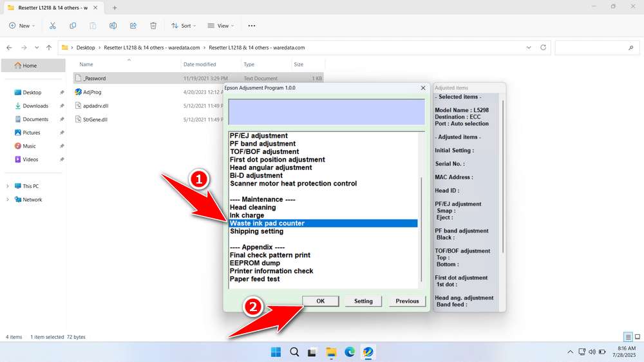Screen dimensions: 644x362
Task: Click Desktop in the address breadcrumb
Action: click(x=86, y=48)
